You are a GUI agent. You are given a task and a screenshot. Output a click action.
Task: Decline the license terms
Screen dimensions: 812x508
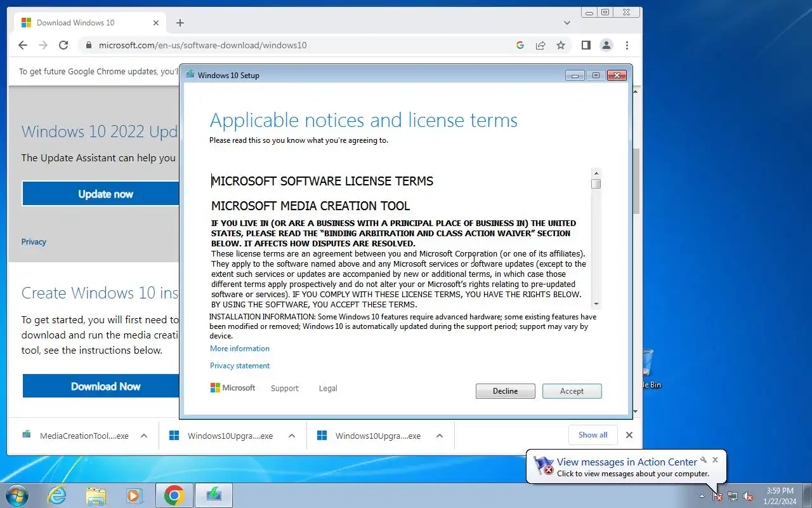(505, 391)
